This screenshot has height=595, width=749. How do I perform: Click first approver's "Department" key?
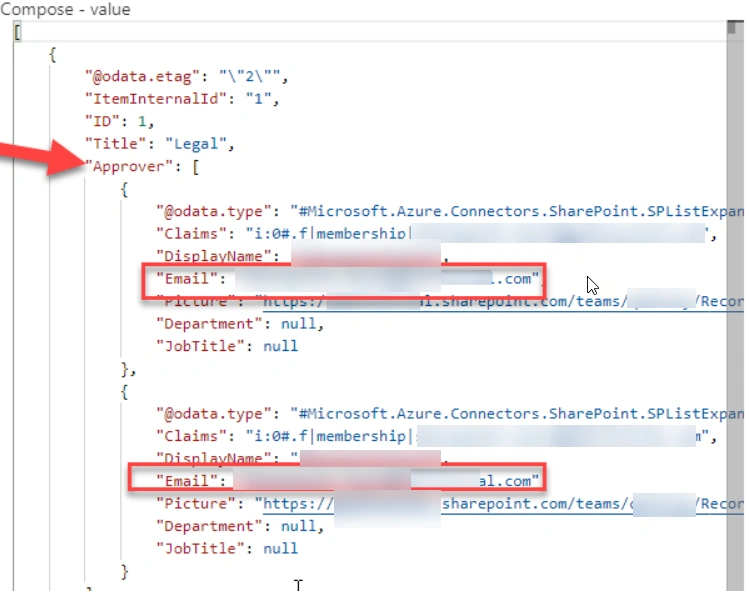coord(209,324)
